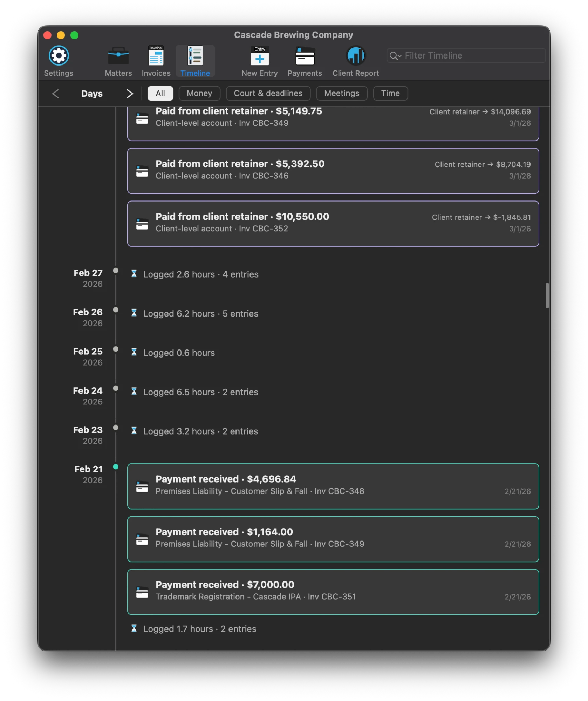This screenshot has height=701, width=588.
Task: Click the search magnifier dropdown in filter field
Action: point(395,56)
